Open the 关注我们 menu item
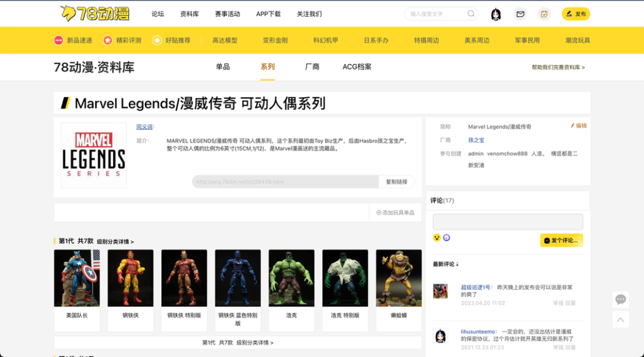The width and height of the screenshot is (644, 357). point(309,14)
